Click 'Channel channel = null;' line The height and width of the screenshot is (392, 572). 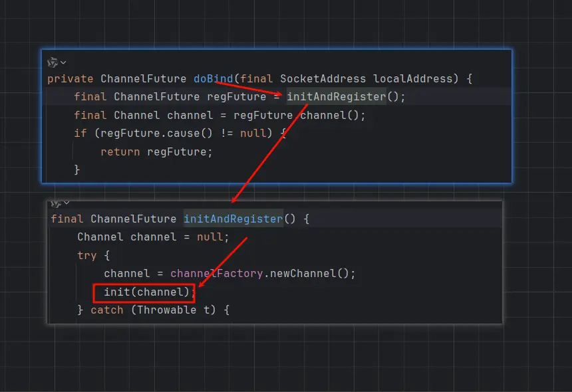click(x=153, y=237)
